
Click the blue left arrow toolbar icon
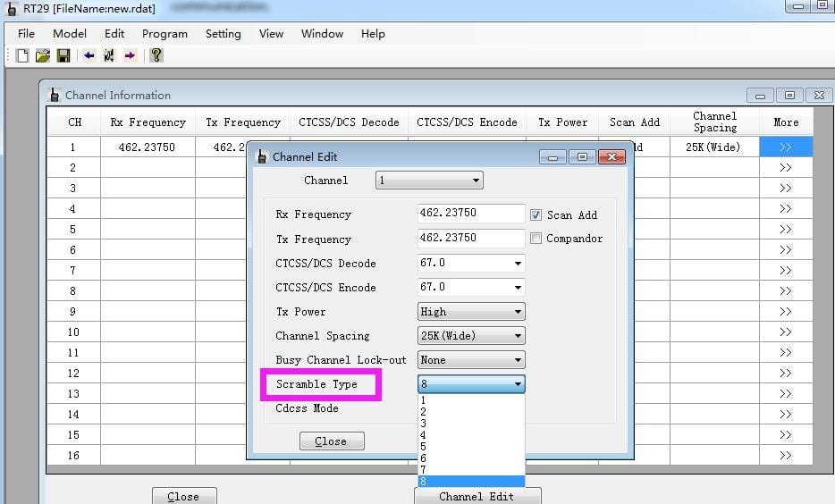click(x=89, y=55)
